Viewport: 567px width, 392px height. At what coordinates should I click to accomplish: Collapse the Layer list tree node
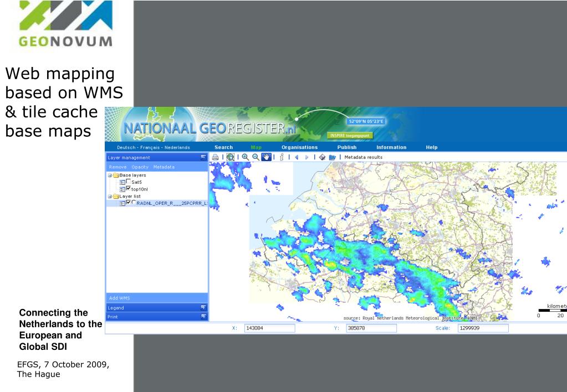(x=110, y=197)
